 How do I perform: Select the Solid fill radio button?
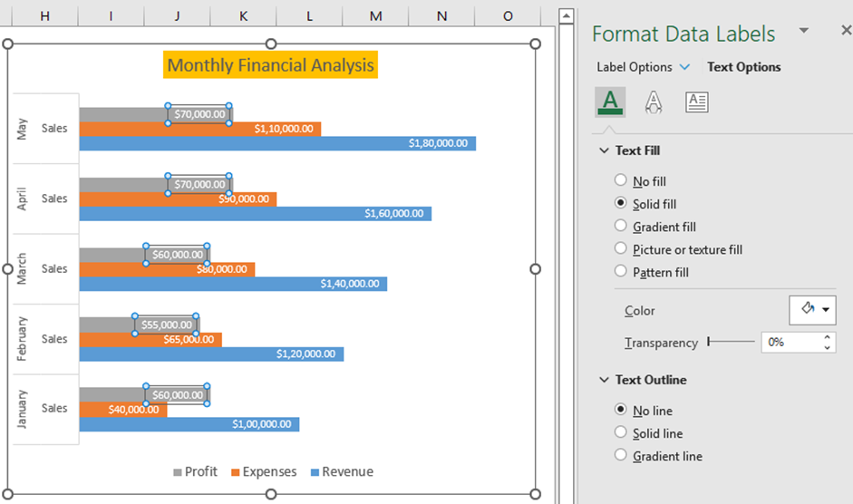point(620,203)
